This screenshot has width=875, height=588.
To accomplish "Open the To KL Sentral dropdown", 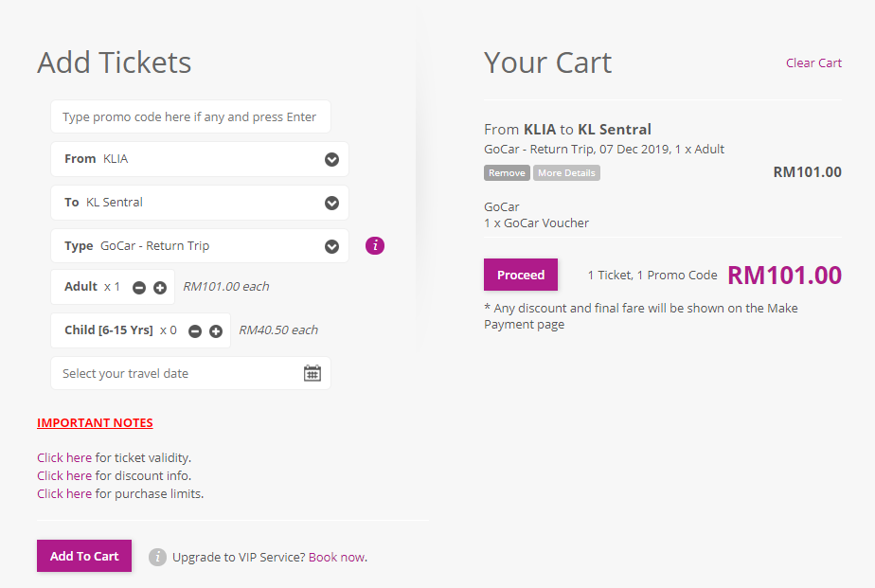I will click(x=331, y=203).
